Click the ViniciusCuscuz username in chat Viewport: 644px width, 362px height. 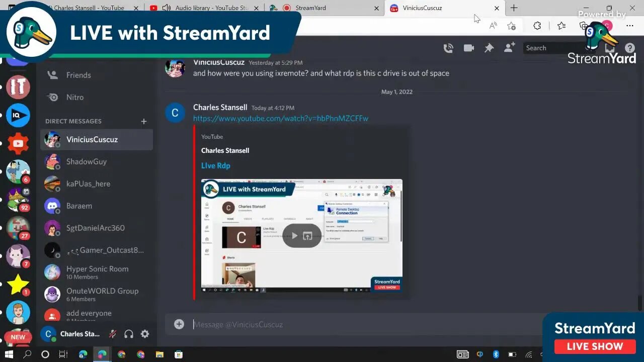[219, 62]
